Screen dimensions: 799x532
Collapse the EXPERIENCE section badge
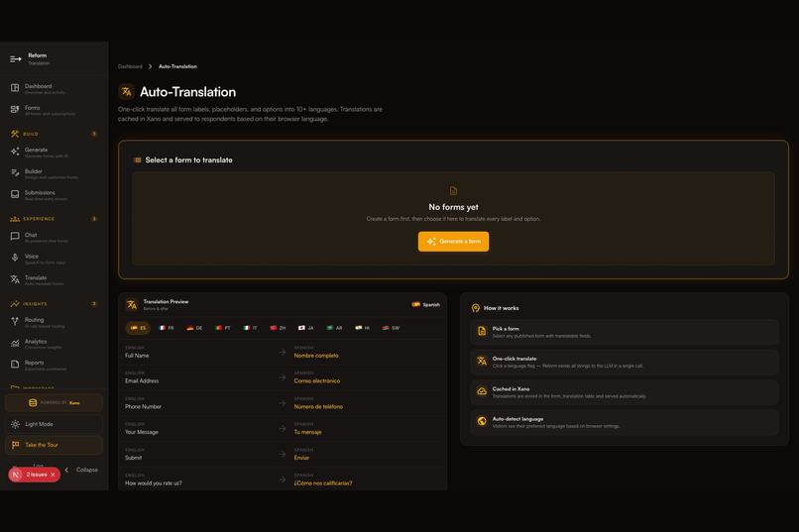coord(94,219)
